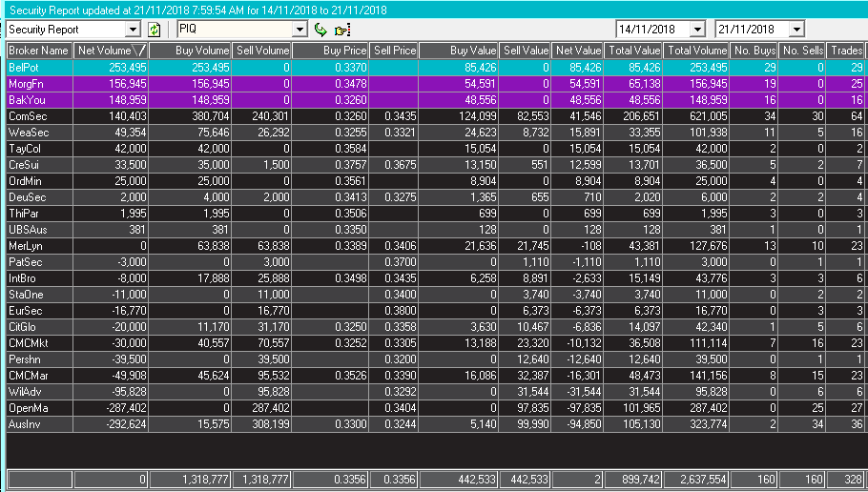Sort by Net Volume column header
The height and width of the screenshot is (492, 868).
click(110, 51)
